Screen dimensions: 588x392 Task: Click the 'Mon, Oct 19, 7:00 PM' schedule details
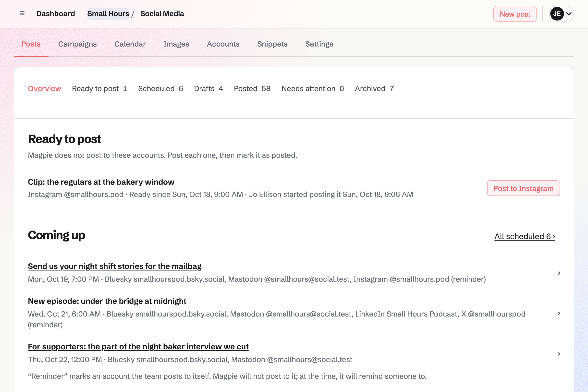coord(257,279)
